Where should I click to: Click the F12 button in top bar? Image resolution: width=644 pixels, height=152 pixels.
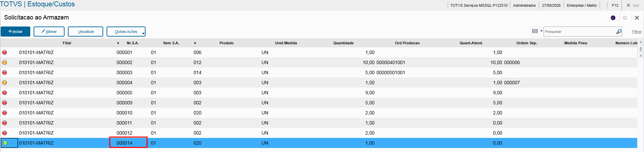click(x=615, y=5)
